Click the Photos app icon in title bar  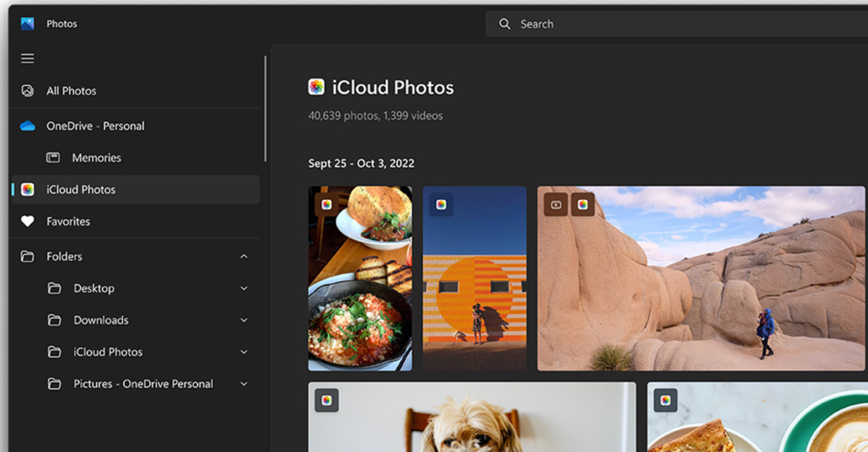click(x=27, y=24)
